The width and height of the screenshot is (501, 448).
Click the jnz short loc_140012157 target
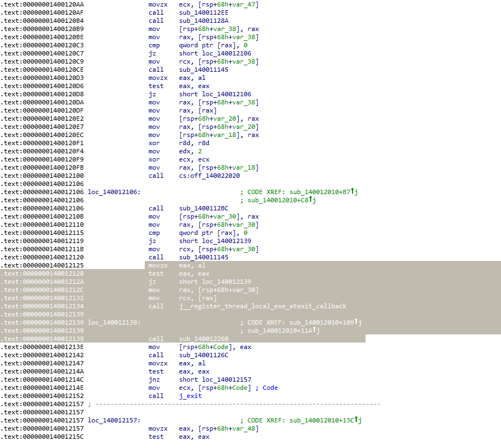click(226, 379)
